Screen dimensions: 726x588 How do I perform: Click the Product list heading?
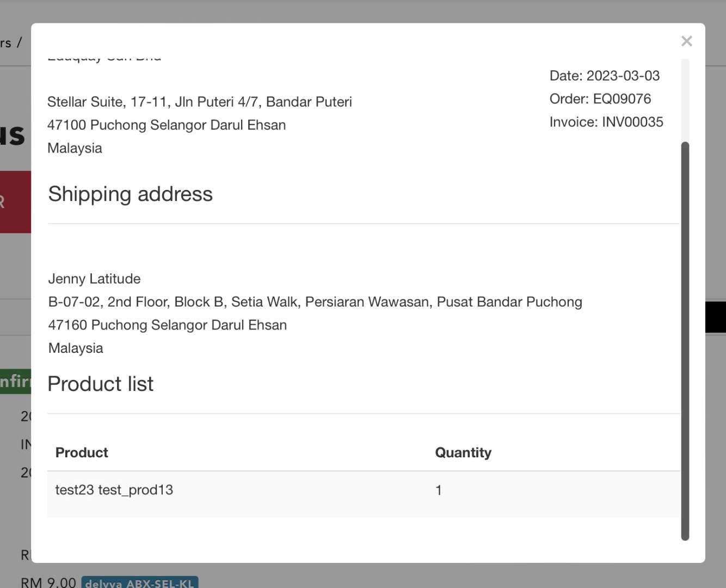pos(101,384)
